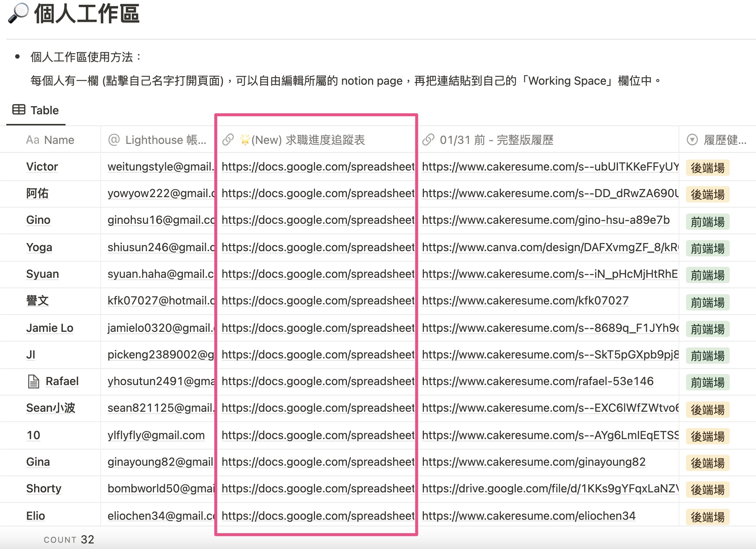Click the select dropdown icon in 履歷健 column header

tap(692, 140)
